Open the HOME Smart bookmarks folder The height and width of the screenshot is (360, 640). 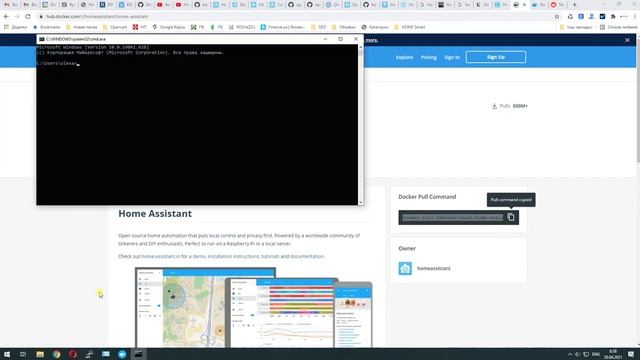click(x=409, y=27)
